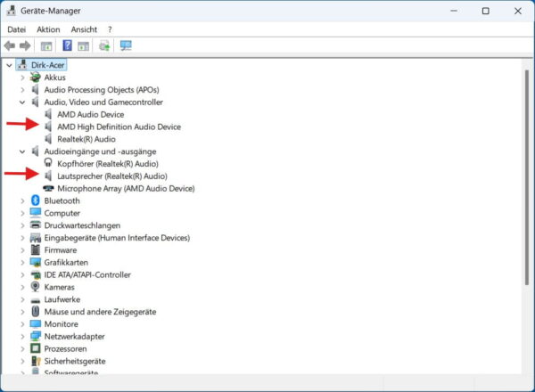Collapse Audioeingänge und -ausgänge
535x392 pixels.
22,151
